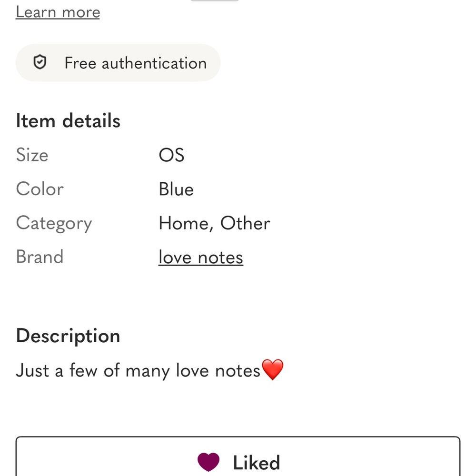Click the Color value Blue
The width and height of the screenshot is (476, 476).
coord(176,189)
